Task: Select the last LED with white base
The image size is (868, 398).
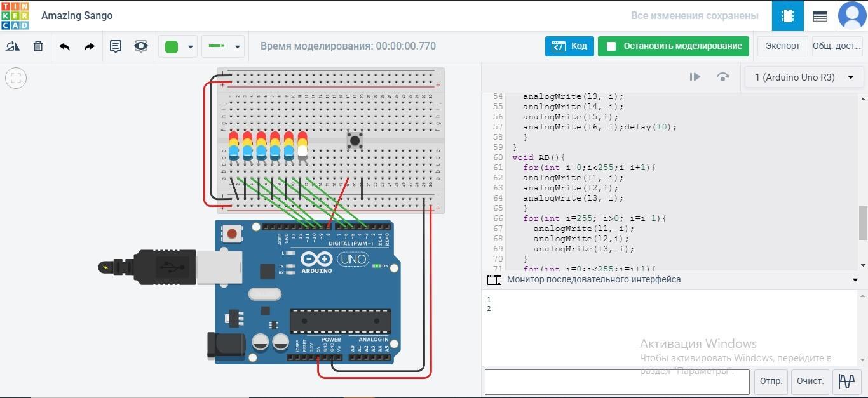Action: pyautogui.click(x=302, y=146)
